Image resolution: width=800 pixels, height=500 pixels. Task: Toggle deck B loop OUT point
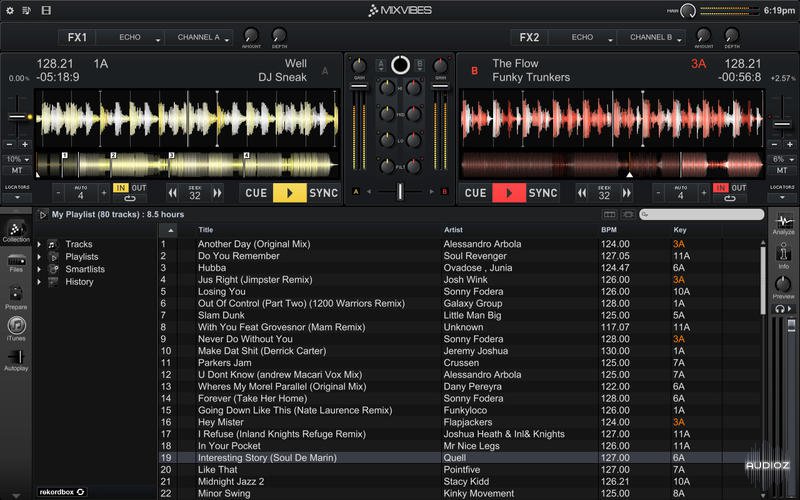[x=739, y=188]
